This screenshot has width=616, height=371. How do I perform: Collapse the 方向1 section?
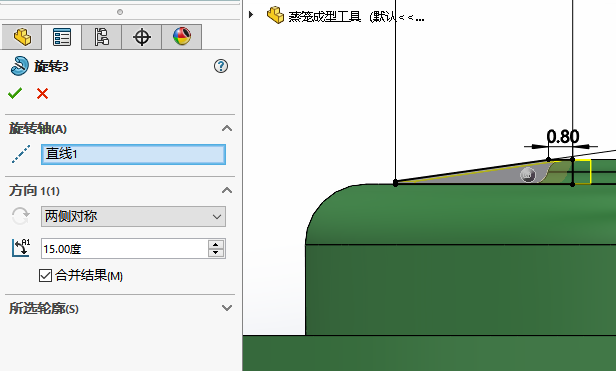click(227, 191)
